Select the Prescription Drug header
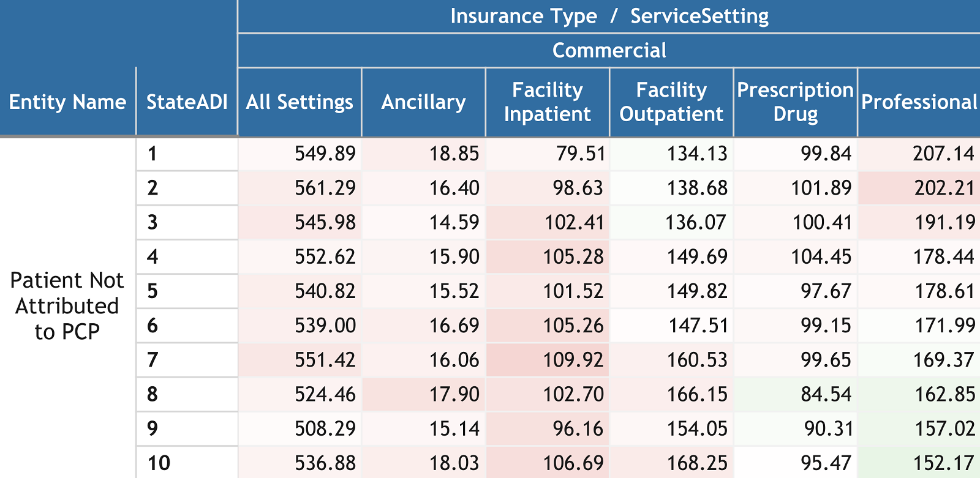This screenshot has height=478, width=980. 795,102
